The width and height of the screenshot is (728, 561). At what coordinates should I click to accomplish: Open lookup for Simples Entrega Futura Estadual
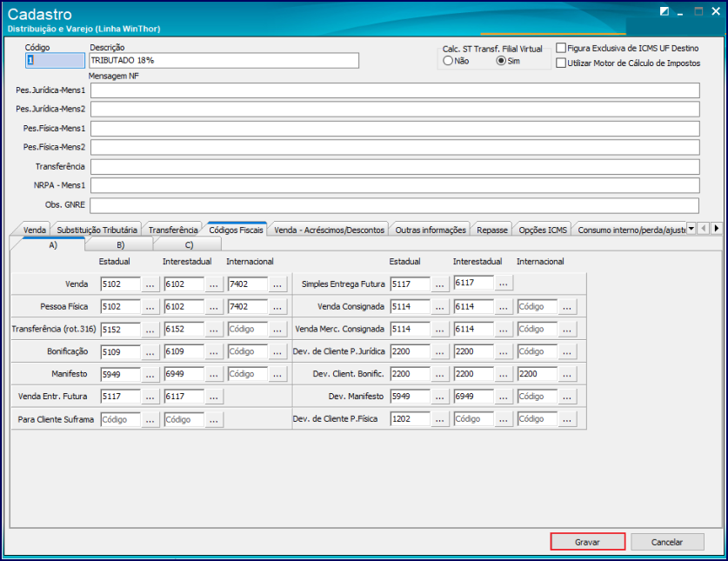click(439, 284)
